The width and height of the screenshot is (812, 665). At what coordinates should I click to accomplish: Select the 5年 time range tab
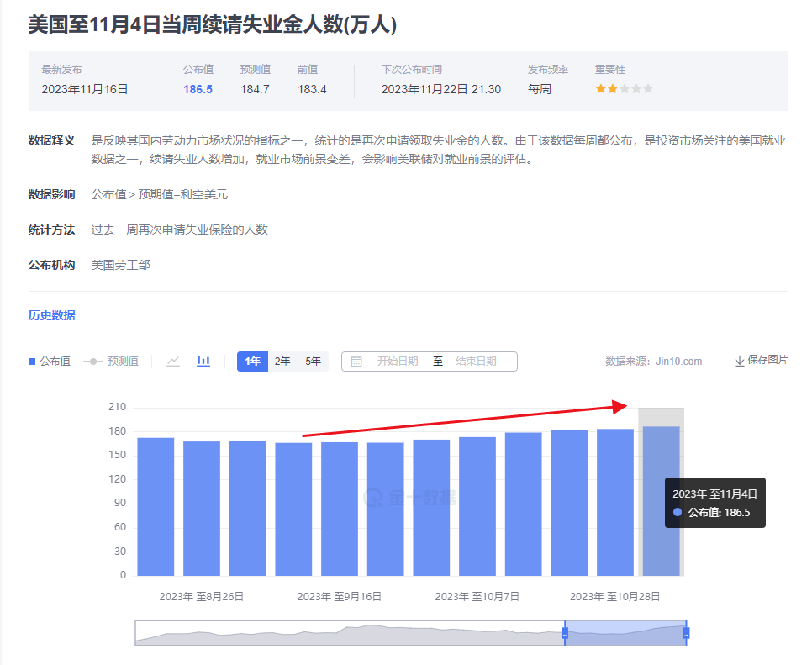coord(312,361)
